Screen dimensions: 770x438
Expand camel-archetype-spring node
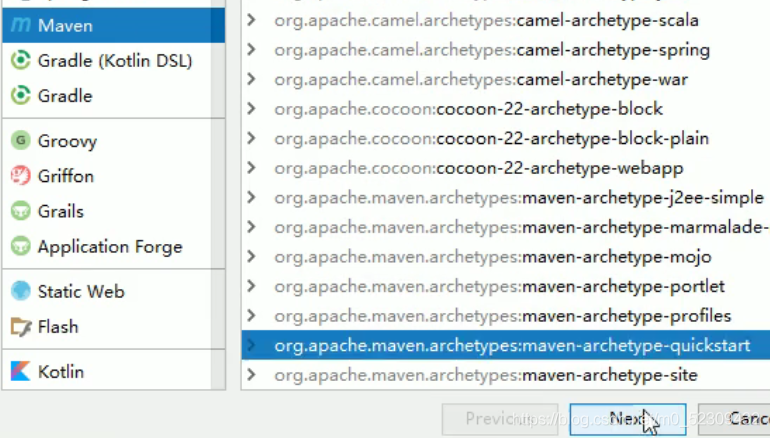(x=251, y=50)
